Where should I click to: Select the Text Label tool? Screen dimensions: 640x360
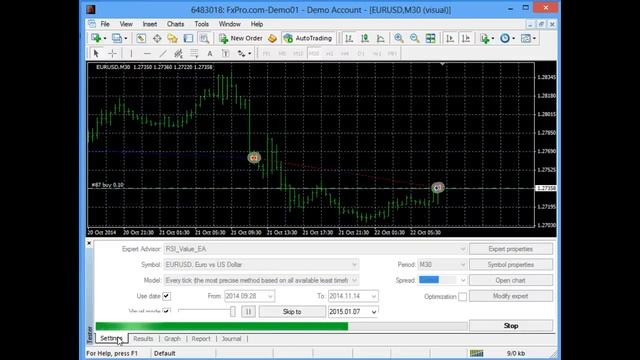[225, 53]
